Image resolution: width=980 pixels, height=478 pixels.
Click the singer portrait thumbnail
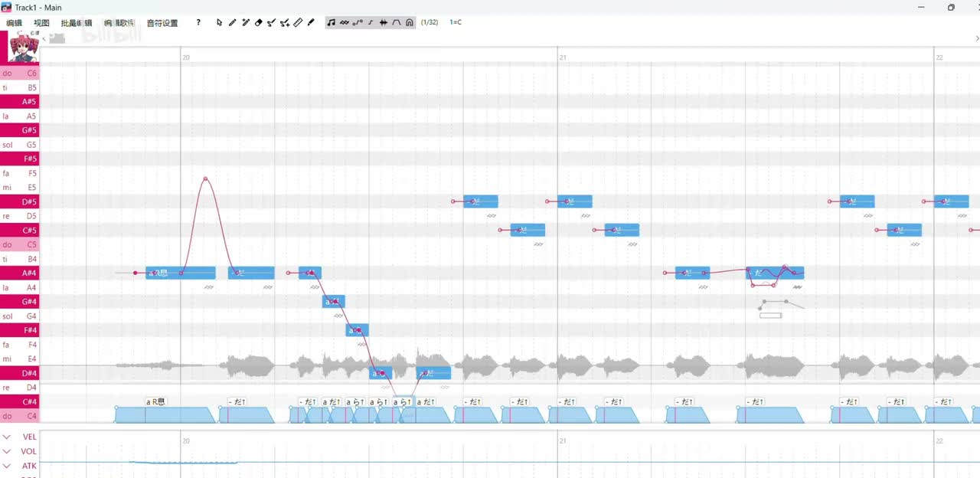[x=23, y=47]
